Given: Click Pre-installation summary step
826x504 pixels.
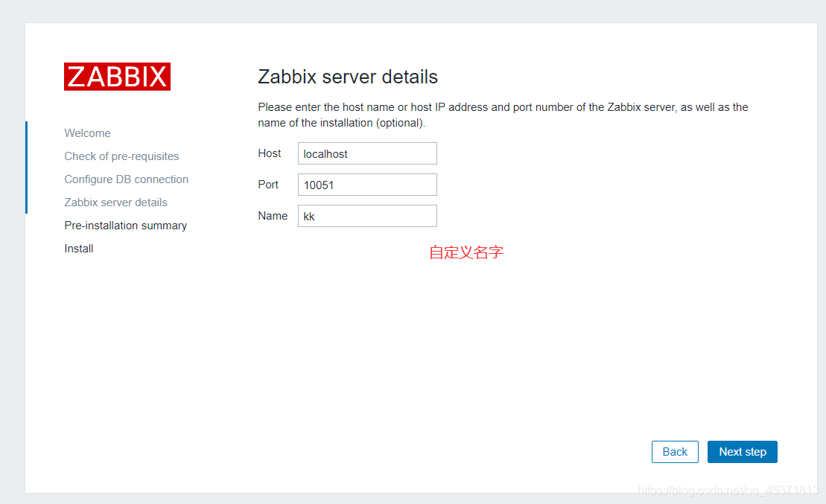Looking at the screenshot, I should pyautogui.click(x=125, y=226).
